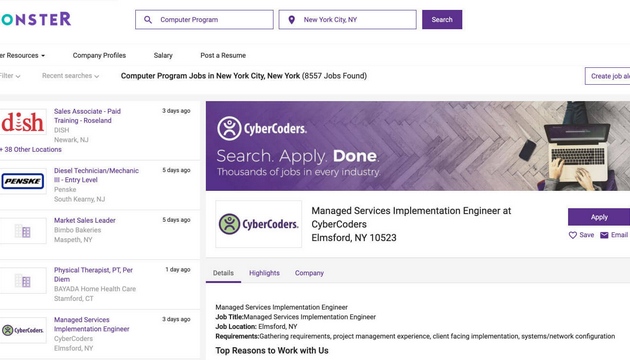The width and height of the screenshot is (630, 360).
Task: Click the CyberCoders banner advertisement
Action: pos(418,146)
